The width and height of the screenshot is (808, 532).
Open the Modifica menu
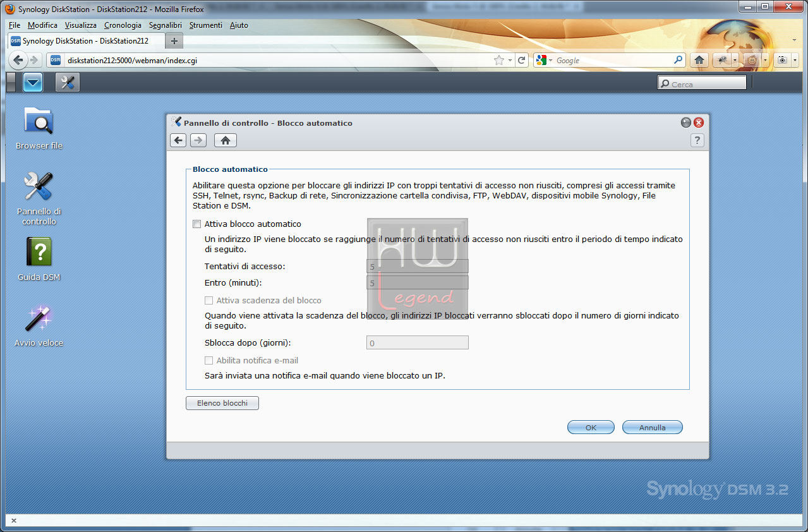click(x=42, y=25)
